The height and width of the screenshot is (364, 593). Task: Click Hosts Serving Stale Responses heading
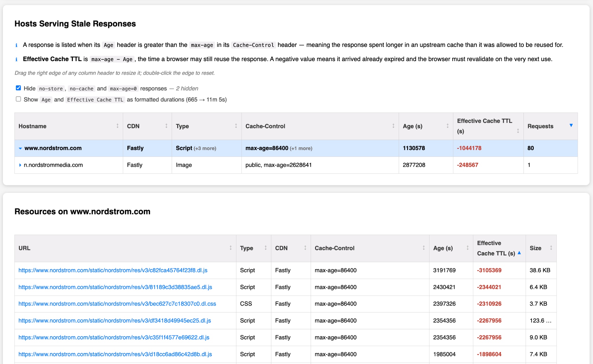coord(75,24)
